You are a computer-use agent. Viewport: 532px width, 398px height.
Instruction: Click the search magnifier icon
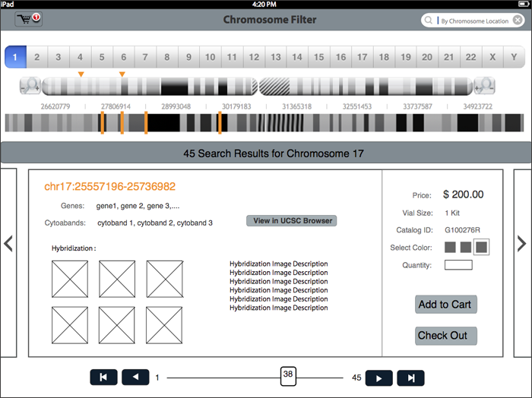coord(429,21)
